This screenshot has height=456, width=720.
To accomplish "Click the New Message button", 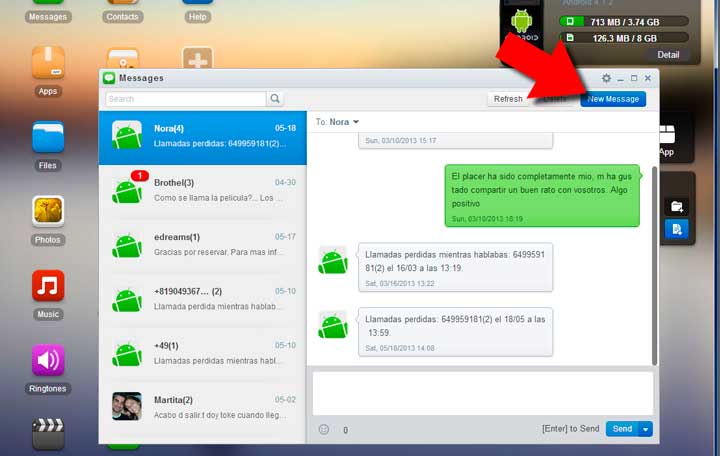I will click(613, 99).
